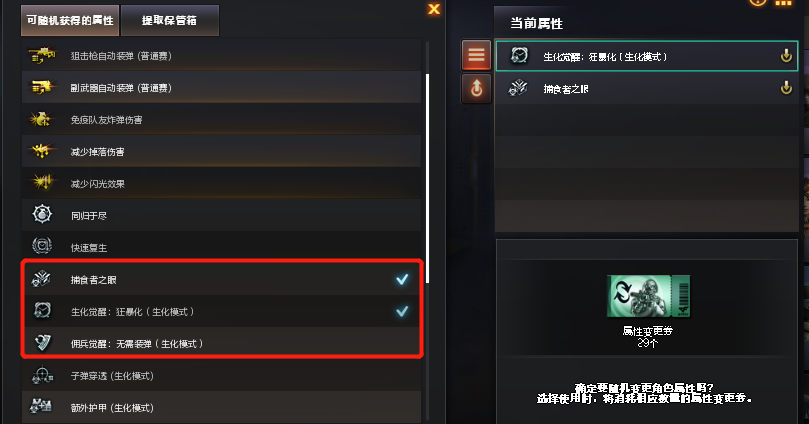Click the sniper rifle auto-reload icon
The image size is (809, 424).
click(x=42, y=55)
